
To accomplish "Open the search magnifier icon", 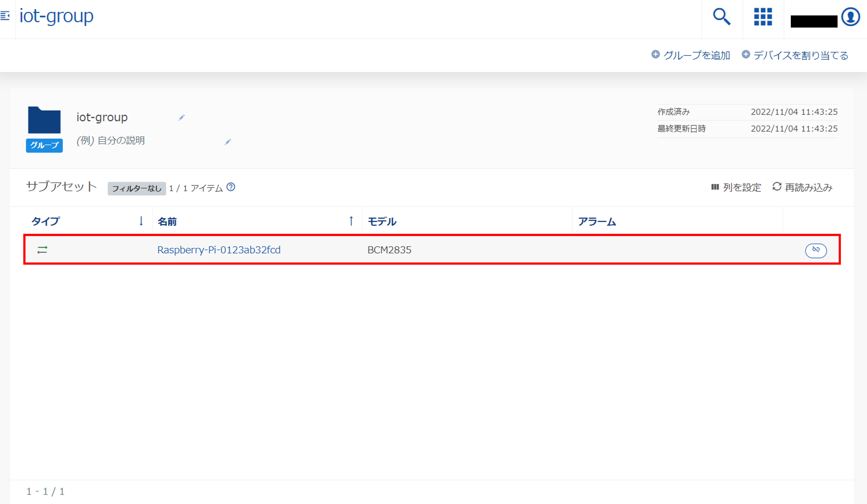I will tap(721, 17).
